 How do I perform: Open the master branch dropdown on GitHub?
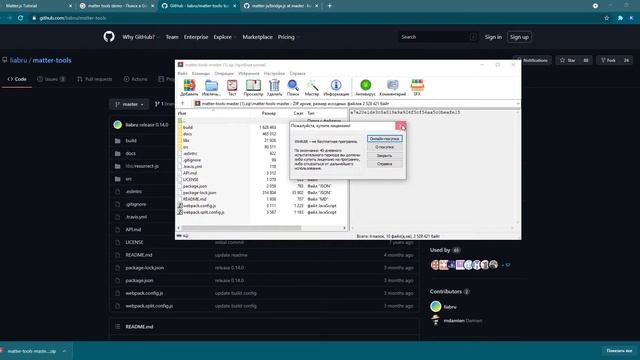(129, 104)
